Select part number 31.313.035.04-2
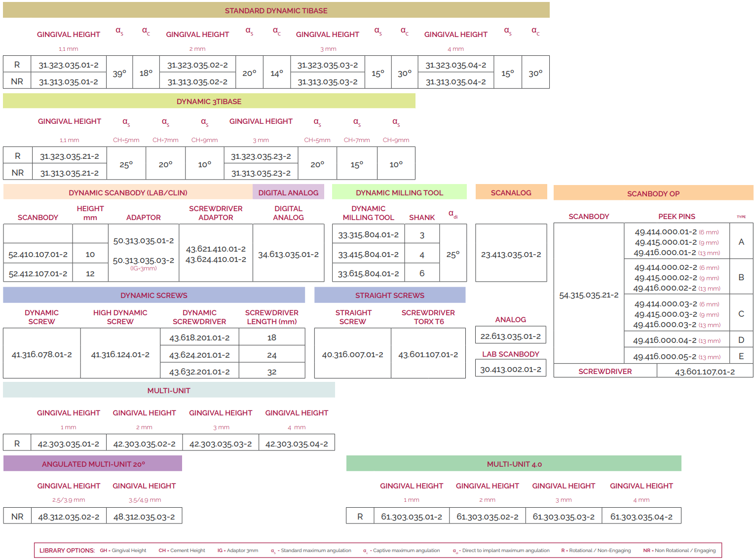 [455, 81]
